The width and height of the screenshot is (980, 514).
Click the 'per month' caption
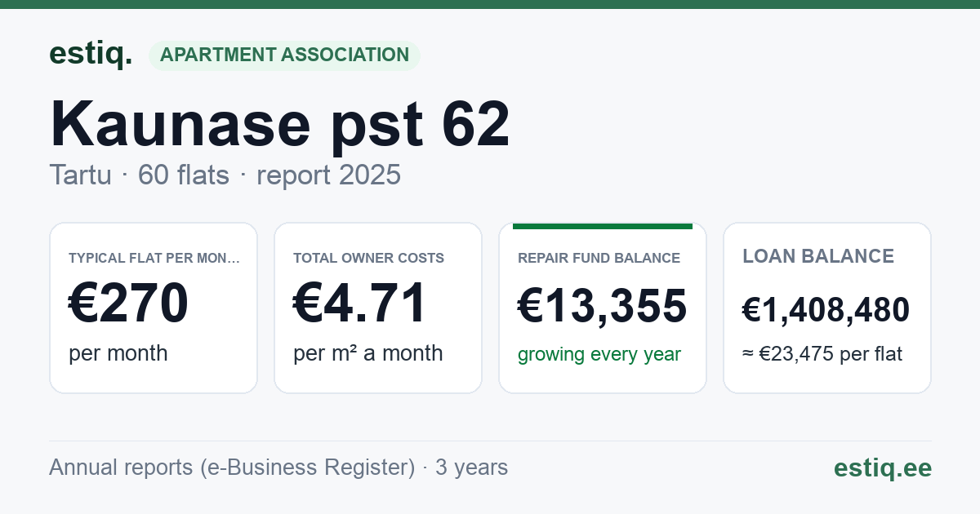point(118,353)
